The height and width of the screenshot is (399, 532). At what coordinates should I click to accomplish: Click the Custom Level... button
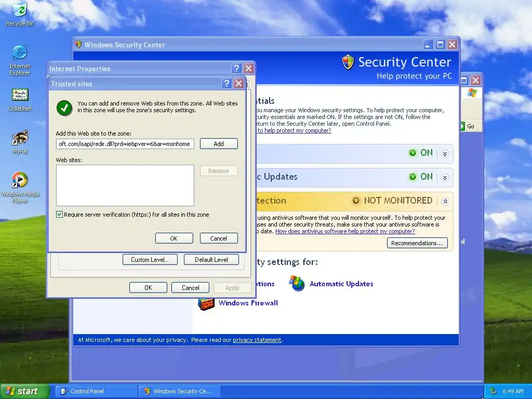point(150,260)
